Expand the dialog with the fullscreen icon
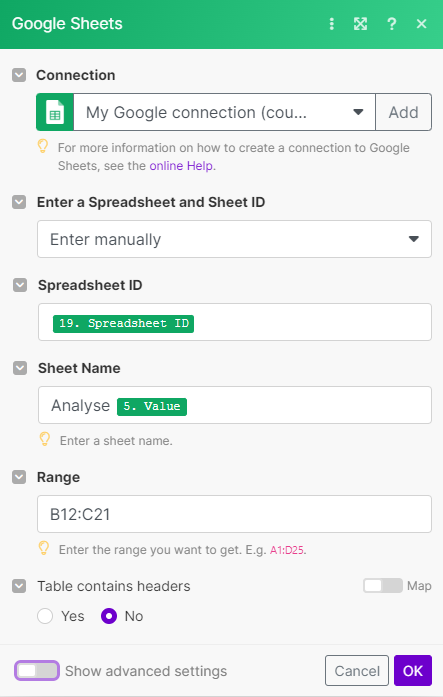This screenshot has height=697, width=443. pos(360,24)
